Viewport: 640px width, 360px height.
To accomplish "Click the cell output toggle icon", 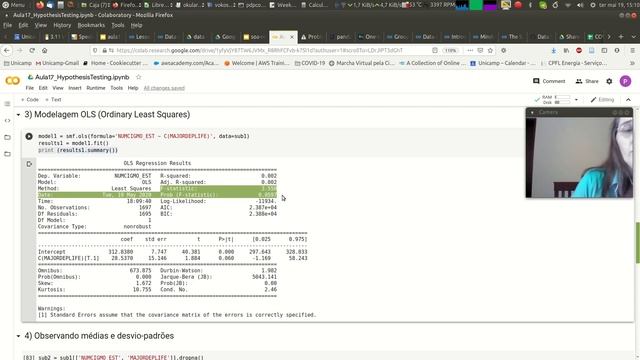I will [x=29, y=164].
